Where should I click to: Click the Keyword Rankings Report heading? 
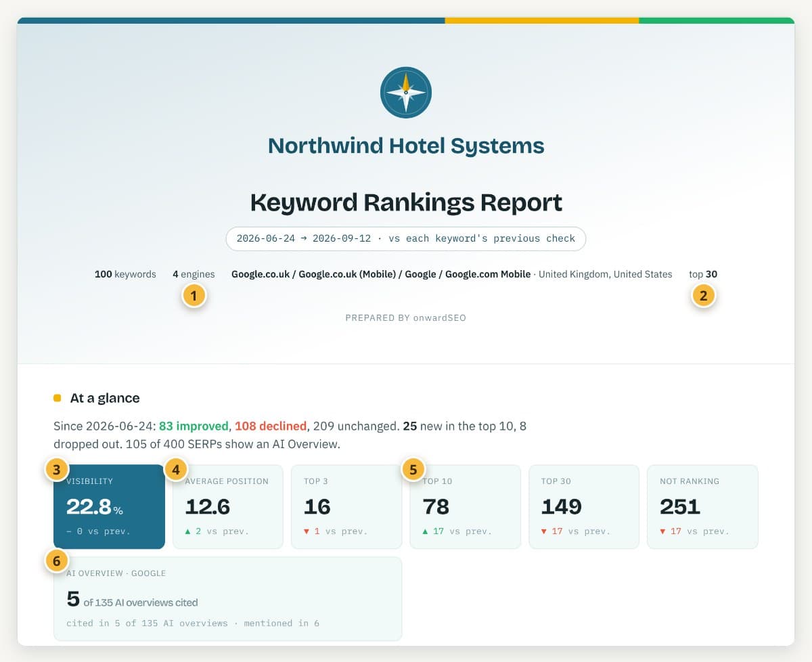pyautogui.click(x=406, y=202)
